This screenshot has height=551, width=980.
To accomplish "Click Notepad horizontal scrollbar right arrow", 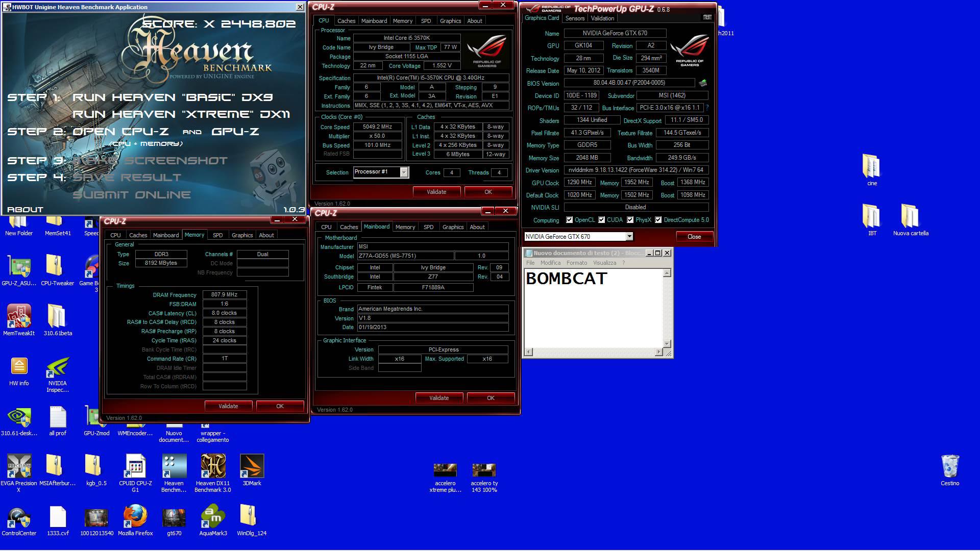I will [658, 352].
